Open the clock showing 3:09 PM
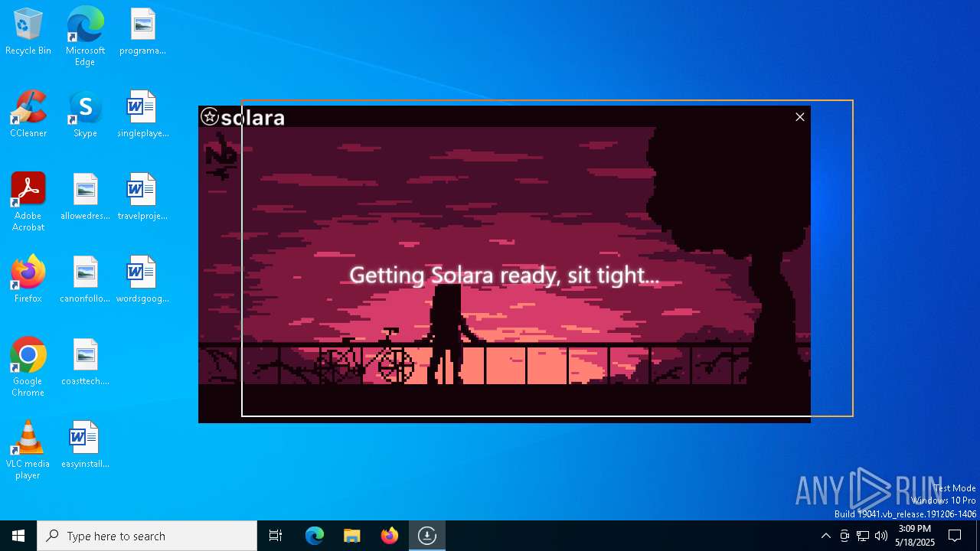 (x=915, y=536)
